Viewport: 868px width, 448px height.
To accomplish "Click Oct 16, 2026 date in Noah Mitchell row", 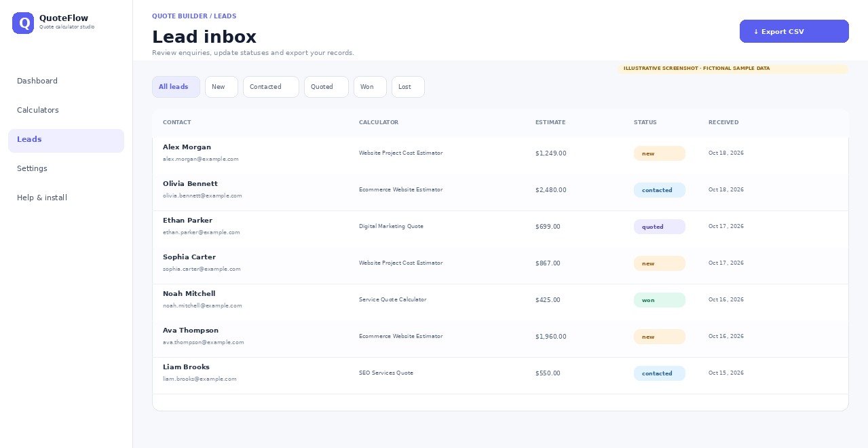I will coord(726,300).
